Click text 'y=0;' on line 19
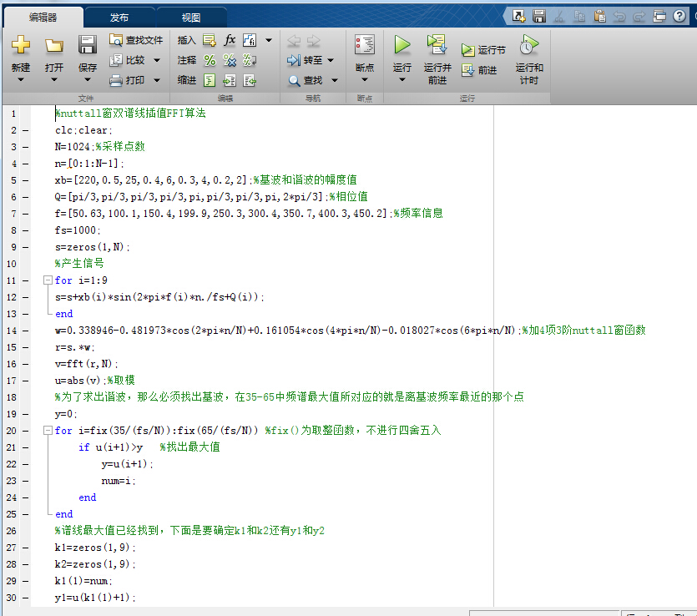This screenshot has width=697, height=616. pos(66,414)
